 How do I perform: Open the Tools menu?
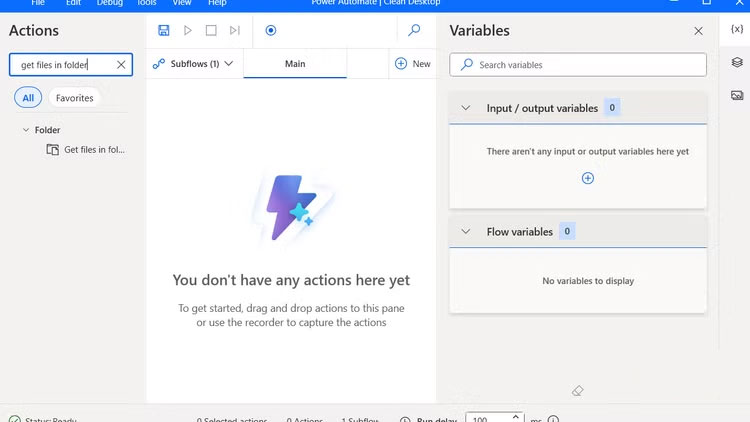click(x=146, y=3)
